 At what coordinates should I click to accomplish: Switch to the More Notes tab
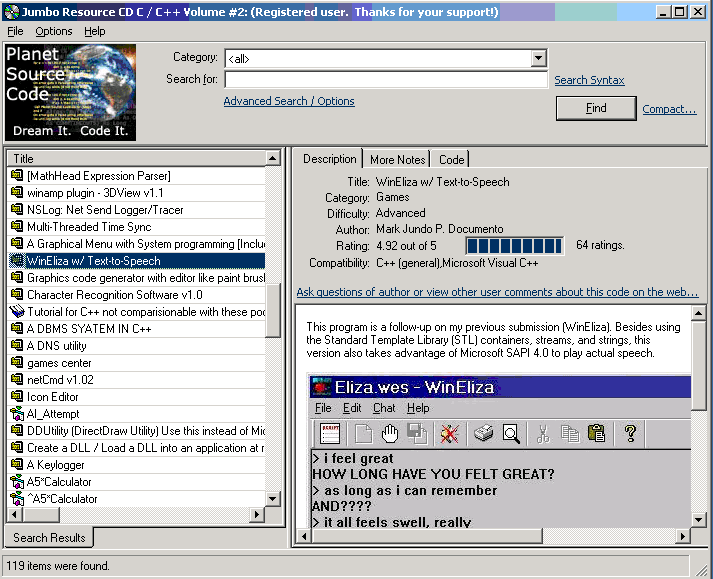tap(397, 160)
